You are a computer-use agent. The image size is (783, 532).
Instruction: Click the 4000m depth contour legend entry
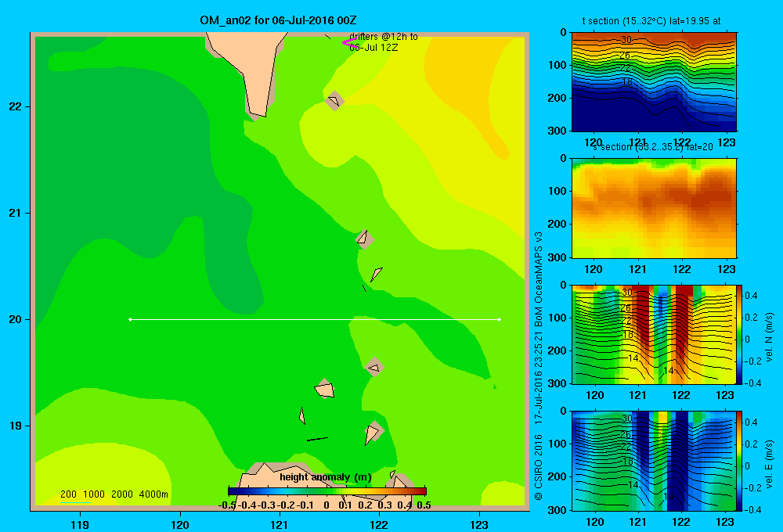pos(153,494)
